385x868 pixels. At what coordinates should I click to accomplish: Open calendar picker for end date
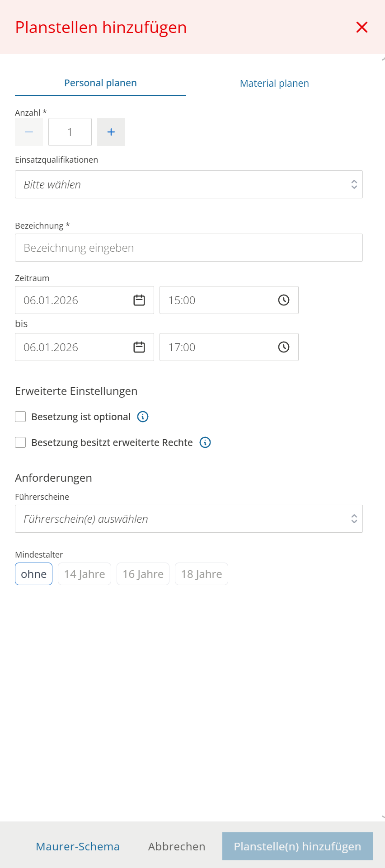click(x=139, y=347)
